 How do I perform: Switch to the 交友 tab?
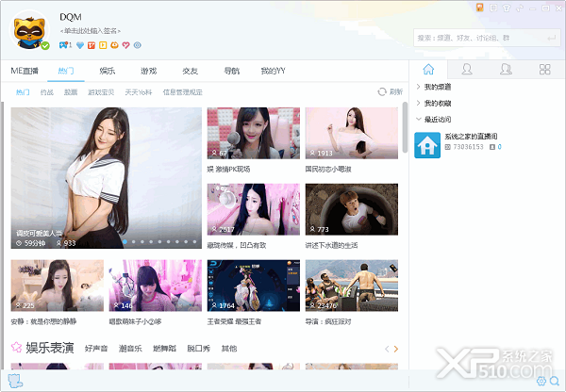(191, 71)
